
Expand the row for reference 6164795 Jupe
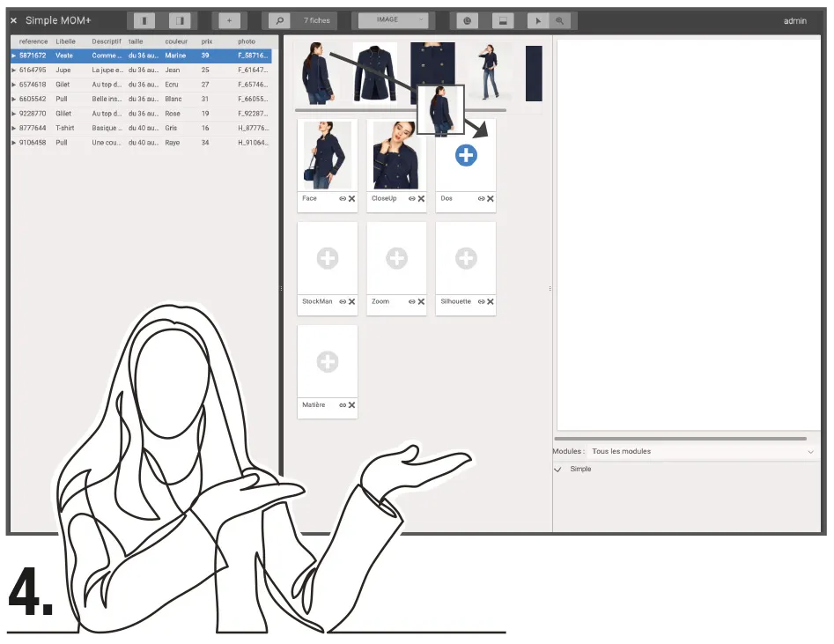(13, 70)
